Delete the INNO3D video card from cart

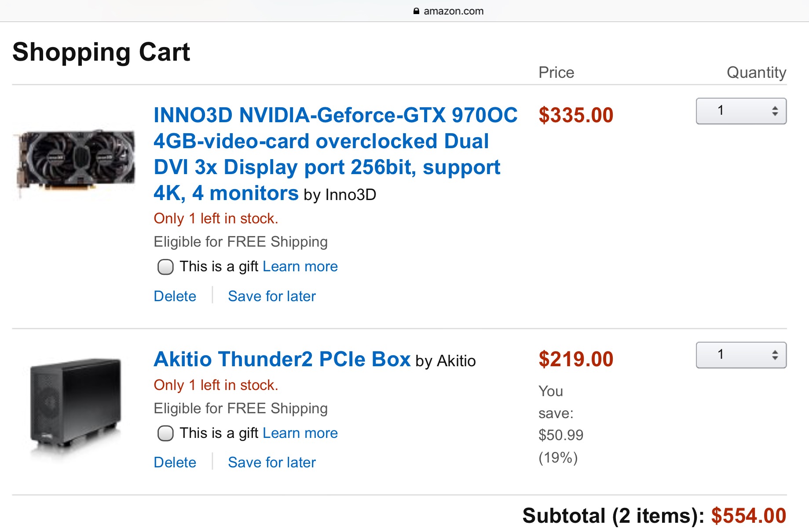tap(175, 296)
